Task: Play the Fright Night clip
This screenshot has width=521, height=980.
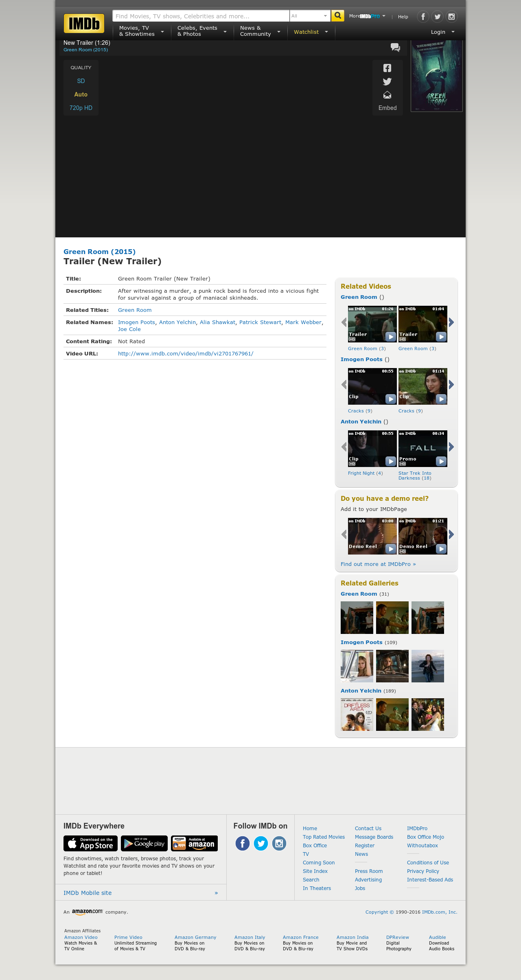Action: pos(372,449)
